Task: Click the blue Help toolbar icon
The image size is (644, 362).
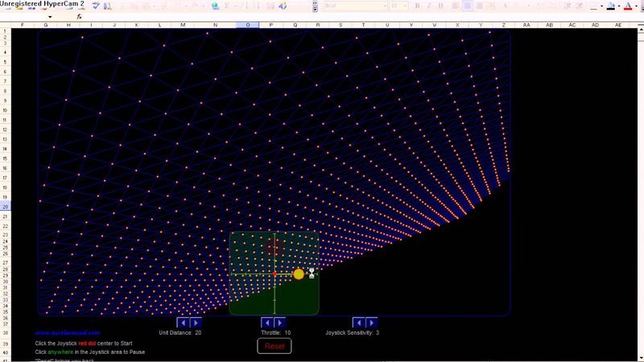Action: coord(283,6)
